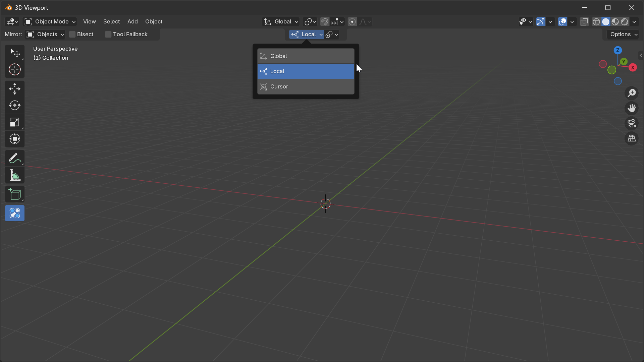The width and height of the screenshot is (644, 362).
Task: Activate the Rotate tool
Action: (14, 106)
